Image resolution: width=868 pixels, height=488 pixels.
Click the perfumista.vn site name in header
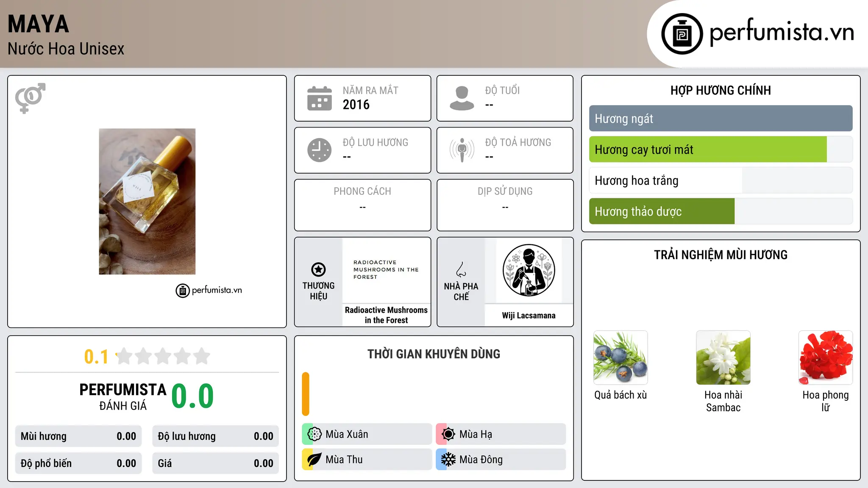pos(782,32)
